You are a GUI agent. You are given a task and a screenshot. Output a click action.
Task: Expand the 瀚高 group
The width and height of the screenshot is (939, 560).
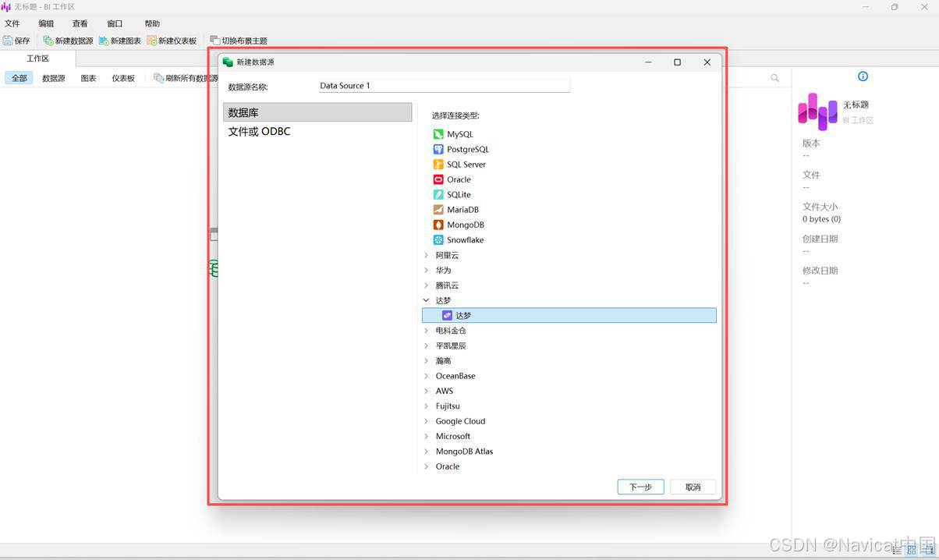[426, 361]
